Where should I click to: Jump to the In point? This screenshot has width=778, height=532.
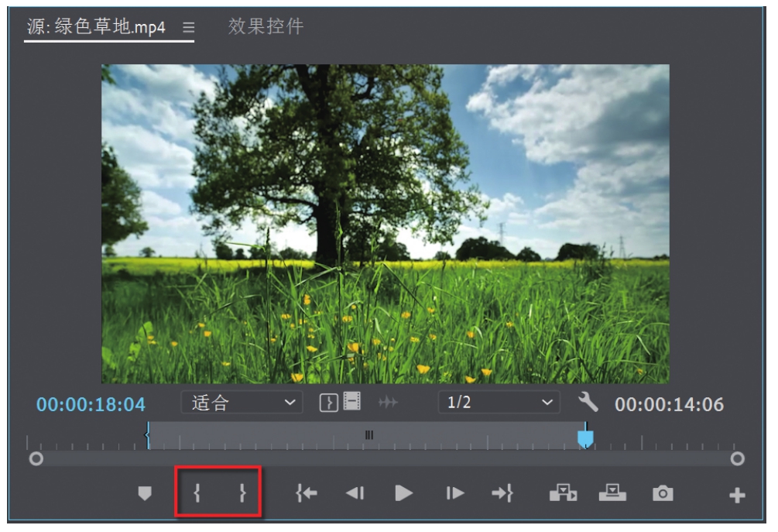(x=306, y=493)
